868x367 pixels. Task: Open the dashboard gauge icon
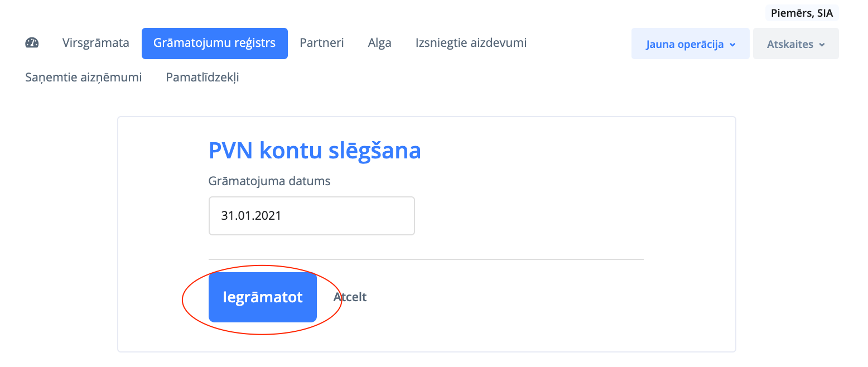(x=32, y=43)
